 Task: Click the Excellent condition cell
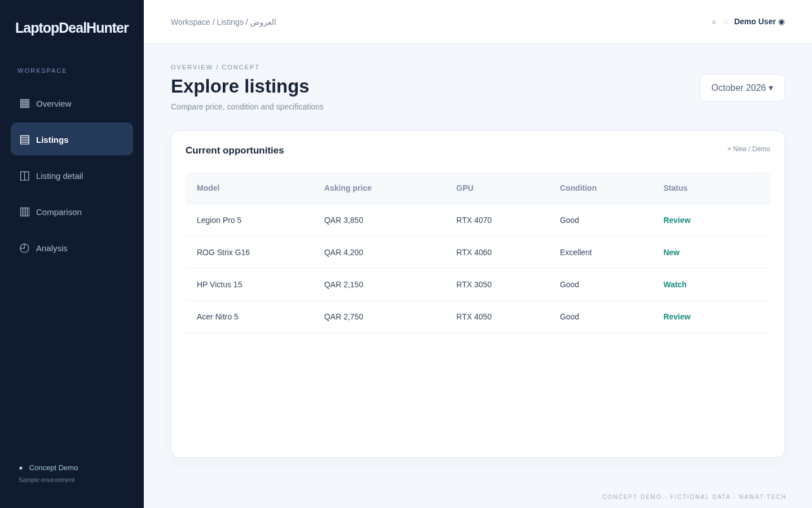click(x=576, y=252)
